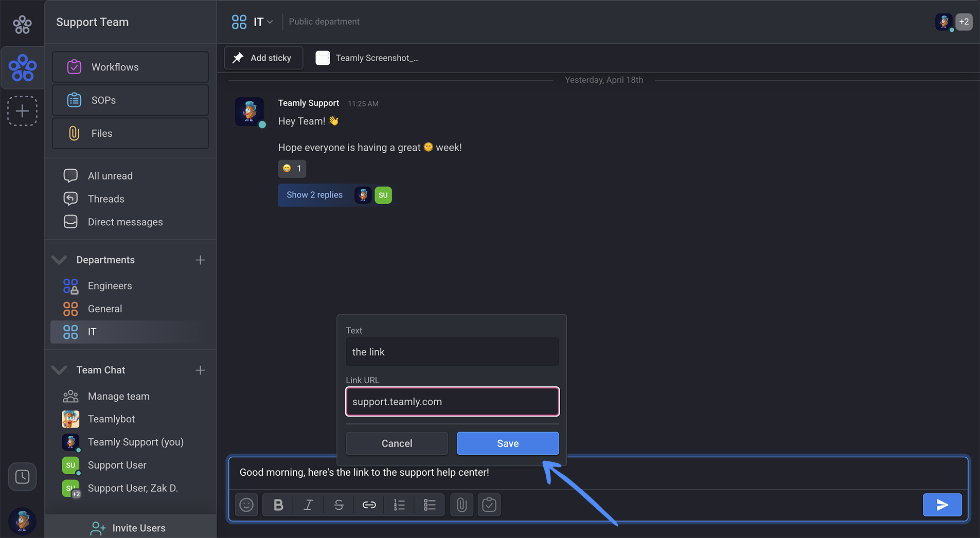This screenshot has height=538, width=980.
Task: Click the member avatar in the top right
Action: [x=944, y=22]
